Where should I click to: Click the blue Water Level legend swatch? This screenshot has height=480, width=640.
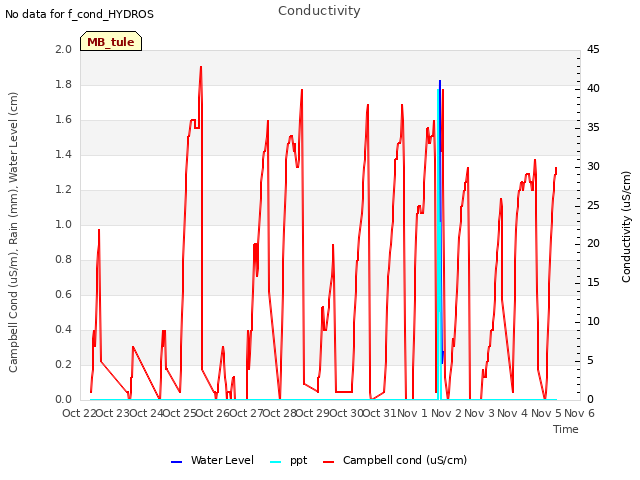pos(176,462)
